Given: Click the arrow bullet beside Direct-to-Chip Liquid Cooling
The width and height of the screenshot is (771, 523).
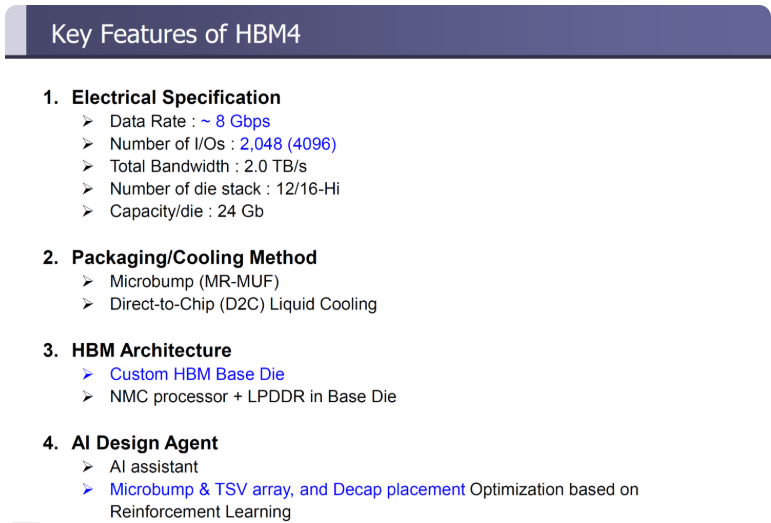Looking at the screenshot, I should (88, 304).
